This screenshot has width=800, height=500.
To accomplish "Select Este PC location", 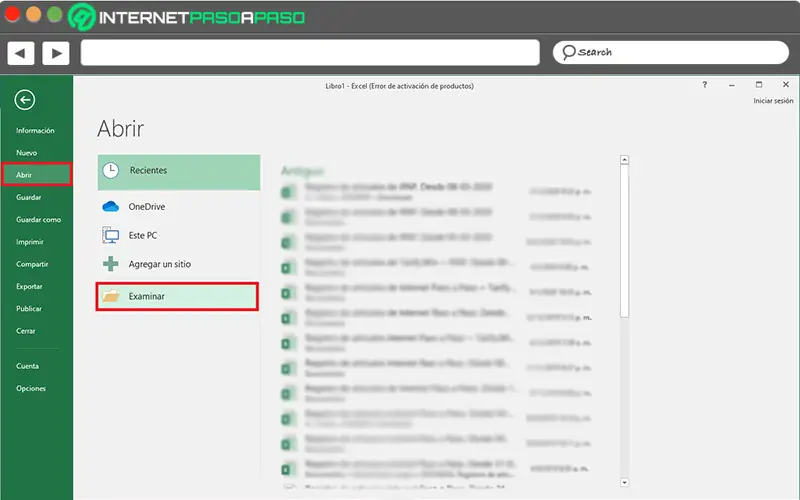I will pyautogui.click(x=179, y=235).
